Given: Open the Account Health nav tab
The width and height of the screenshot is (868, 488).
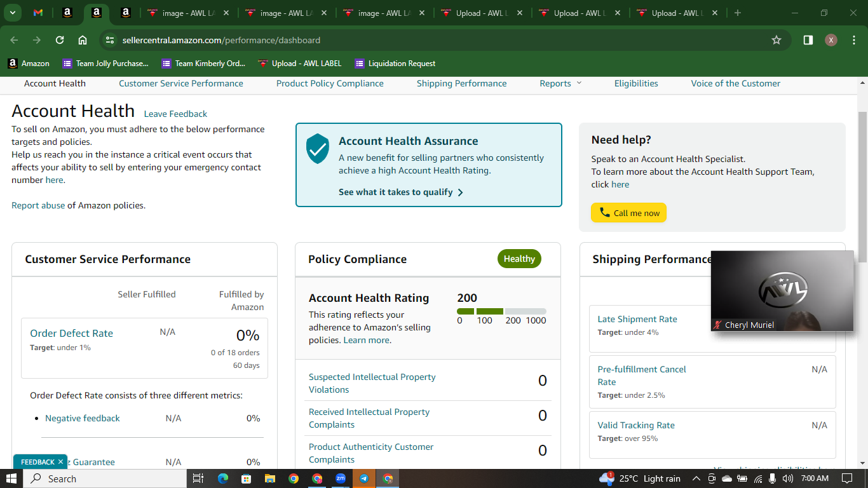Looking at the screenshot, I should point(55,83).
